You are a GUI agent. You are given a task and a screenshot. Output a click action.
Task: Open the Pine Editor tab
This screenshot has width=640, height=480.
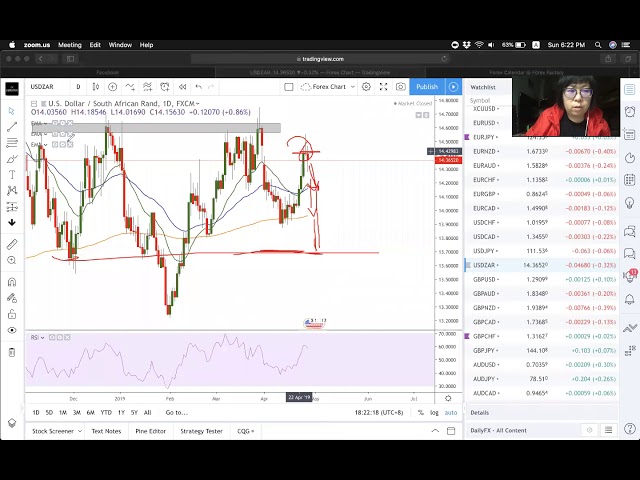coord(151,431)
